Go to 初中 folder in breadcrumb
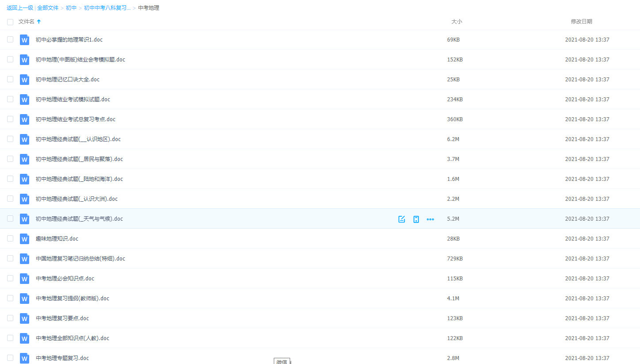 [x=71, y=8]
